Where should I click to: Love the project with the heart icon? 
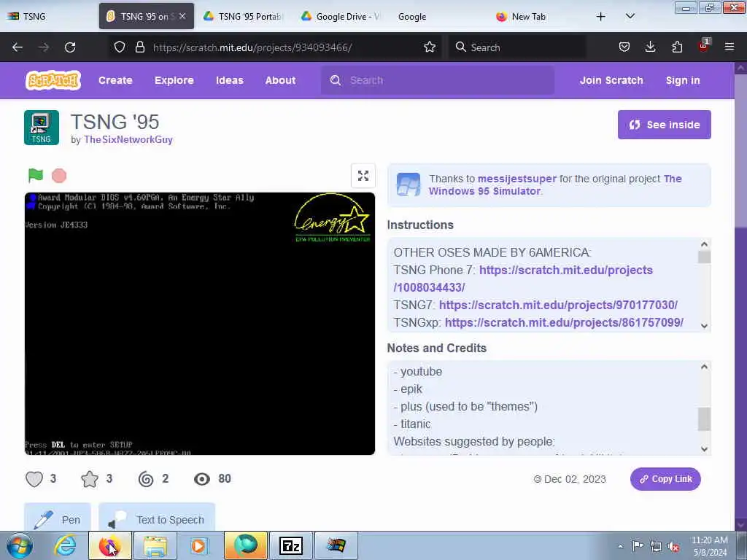pyautogui.click(x=34, y=479)
